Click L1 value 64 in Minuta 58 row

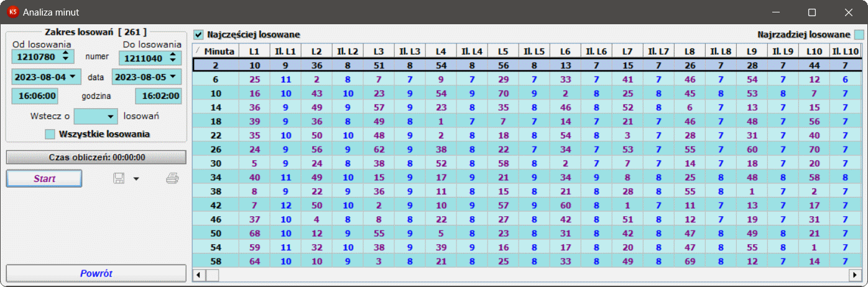254,261
